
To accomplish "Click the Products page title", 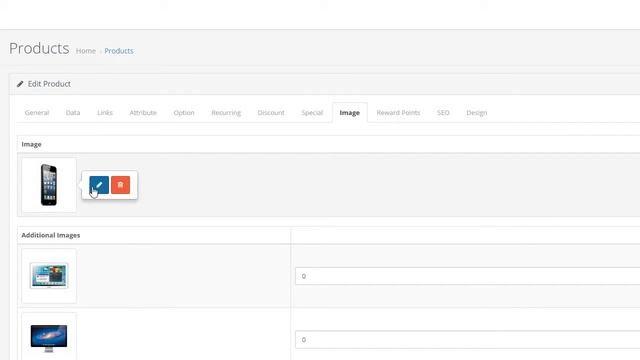I will pos(39,49).
